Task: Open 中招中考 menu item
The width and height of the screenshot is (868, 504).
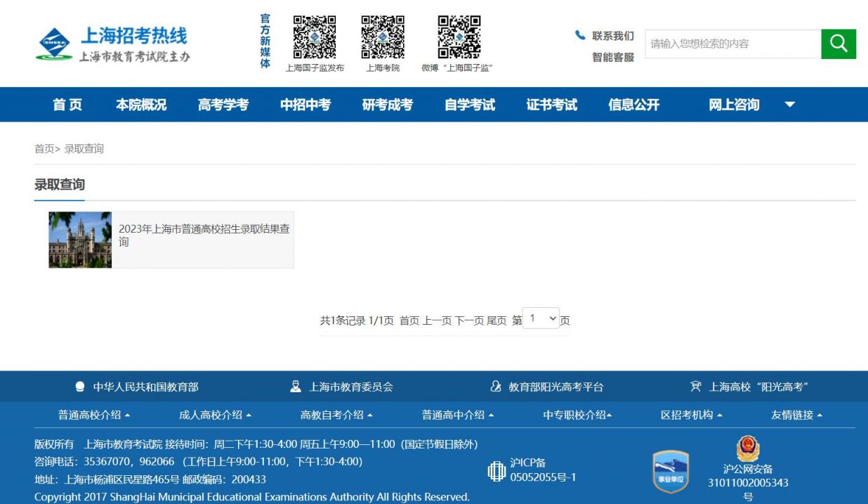Action: tap(305, 105)
